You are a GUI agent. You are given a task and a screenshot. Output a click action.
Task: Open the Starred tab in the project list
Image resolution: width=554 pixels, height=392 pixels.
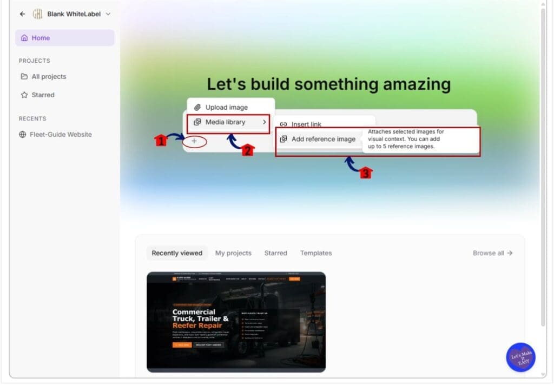pos(275,253)
